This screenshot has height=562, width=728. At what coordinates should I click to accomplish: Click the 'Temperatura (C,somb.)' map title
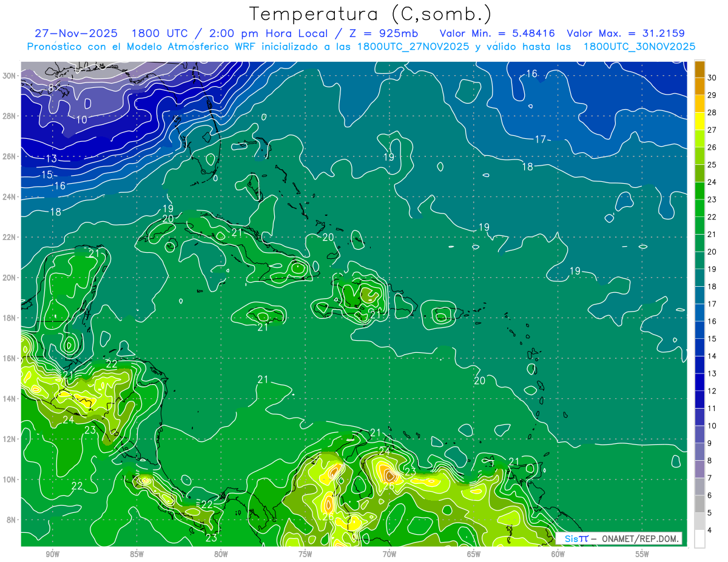click(x=371, y=15)
